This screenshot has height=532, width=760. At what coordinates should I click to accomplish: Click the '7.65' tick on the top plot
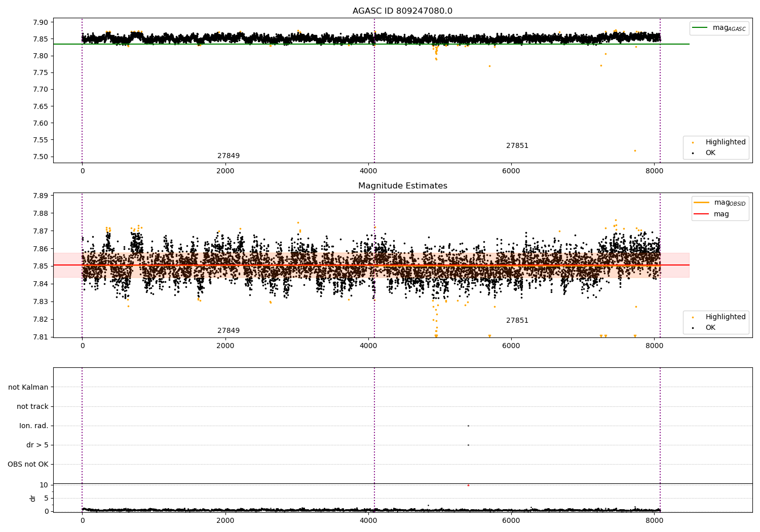[x=40, y=106]
